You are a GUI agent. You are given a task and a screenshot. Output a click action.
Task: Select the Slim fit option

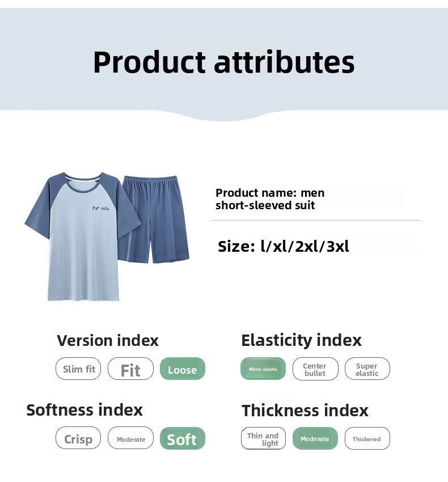pos(78,369)
